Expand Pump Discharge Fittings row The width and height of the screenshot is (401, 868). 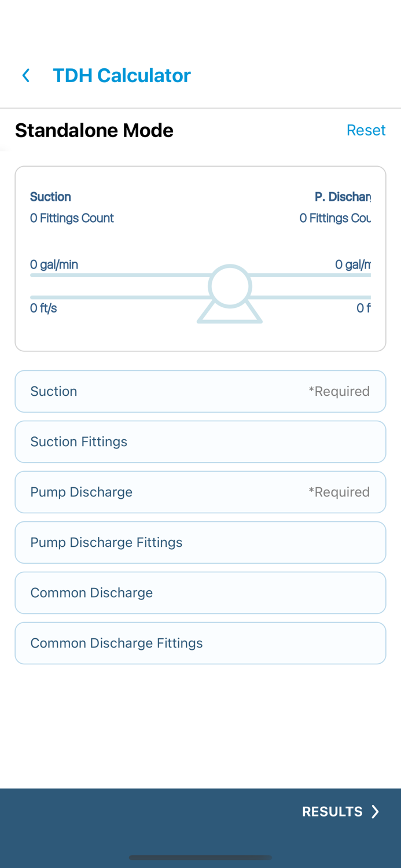click(x=200, y=542)
